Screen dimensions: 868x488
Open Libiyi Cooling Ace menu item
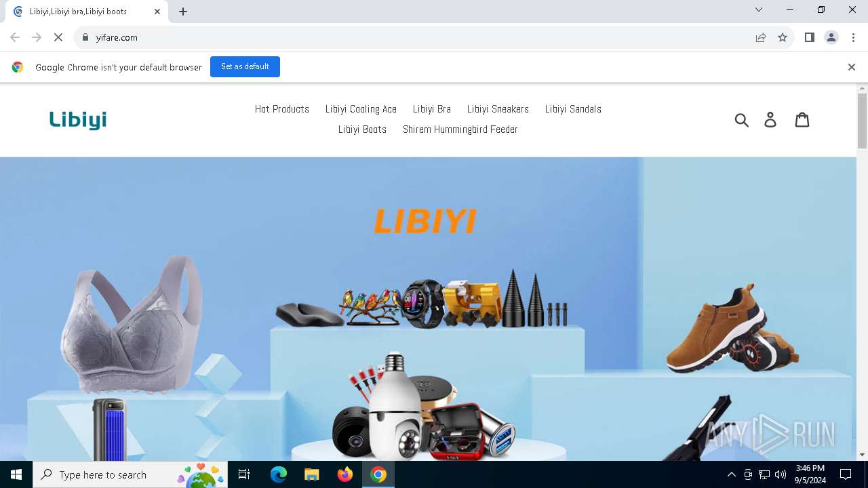pyautogui.click(x=361, y=109)
